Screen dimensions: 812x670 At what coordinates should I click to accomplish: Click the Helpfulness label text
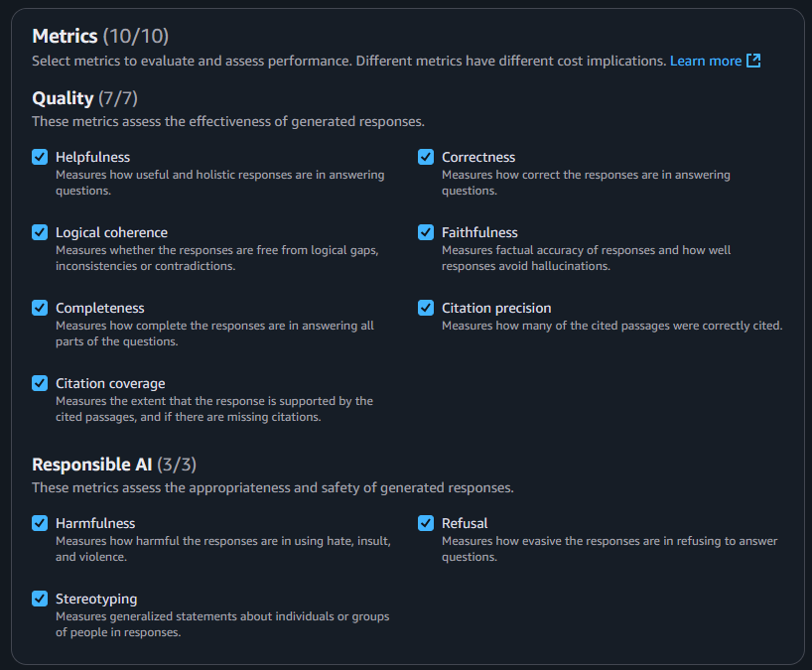point(92,157)
